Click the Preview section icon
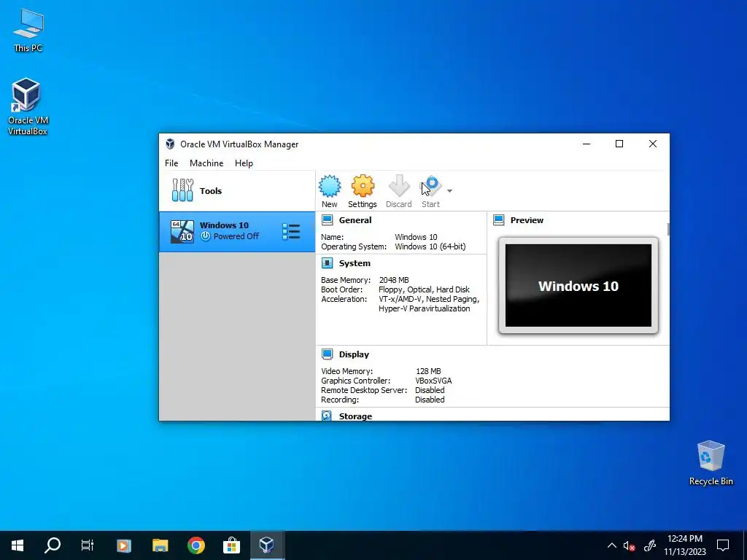This screenshot has height=560, width=747. (499, 220)
